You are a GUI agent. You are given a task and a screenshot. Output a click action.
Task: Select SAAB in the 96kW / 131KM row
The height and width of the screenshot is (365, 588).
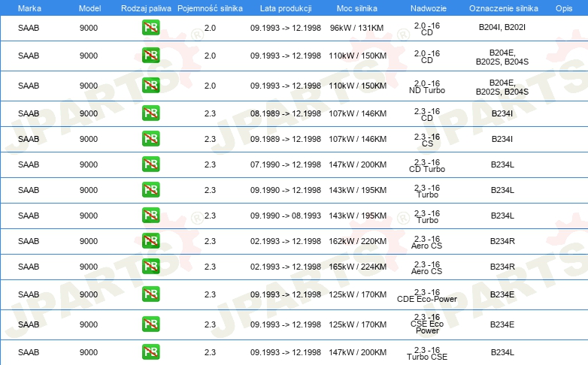coord(29,28)
